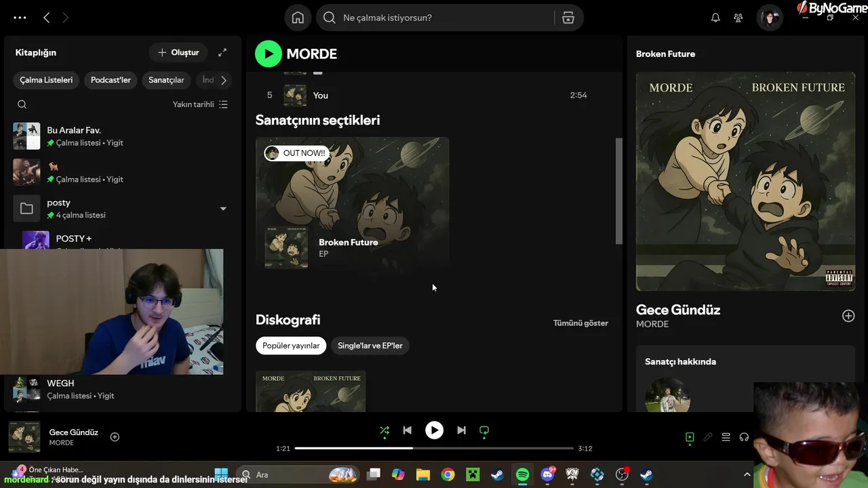
Task: Skip to next track
Action: (x=461, y=430)
